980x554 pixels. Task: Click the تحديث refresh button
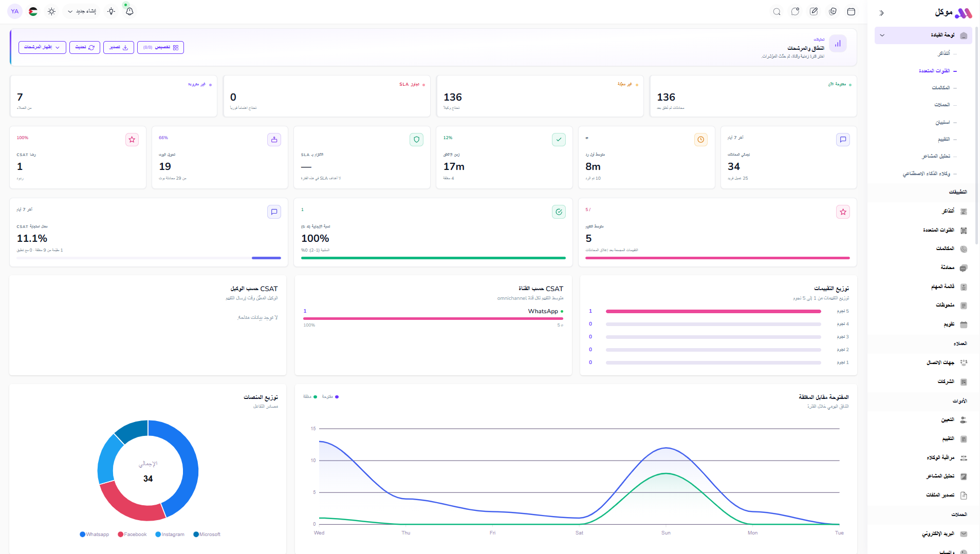click(85, 47)
